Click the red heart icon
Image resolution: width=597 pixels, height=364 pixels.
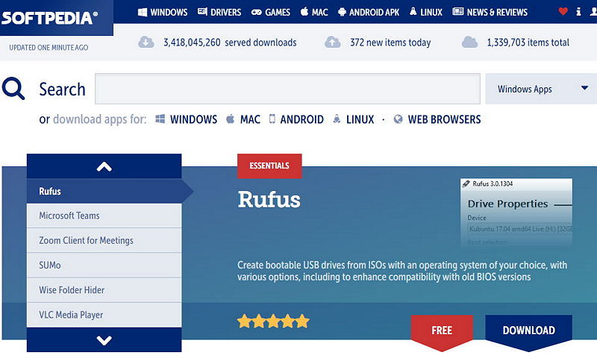(563, 11)
